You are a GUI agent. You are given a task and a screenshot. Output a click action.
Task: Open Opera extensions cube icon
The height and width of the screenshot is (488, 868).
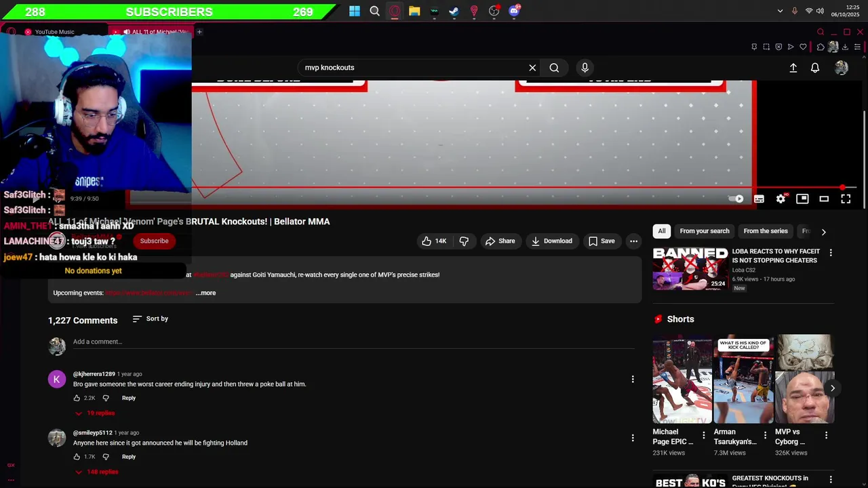[821, 47]
